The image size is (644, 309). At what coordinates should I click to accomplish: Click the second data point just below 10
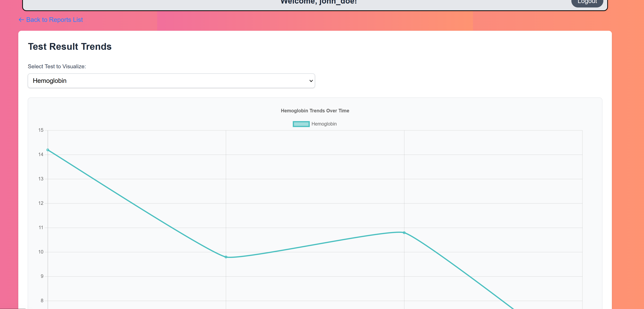point(226,257)
